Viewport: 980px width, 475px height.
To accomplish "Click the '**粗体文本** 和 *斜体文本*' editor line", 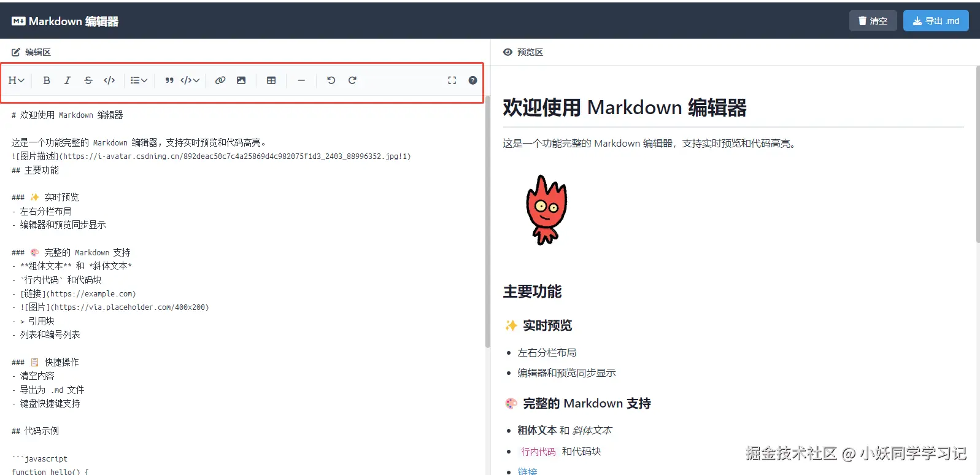I will [72, 266].
